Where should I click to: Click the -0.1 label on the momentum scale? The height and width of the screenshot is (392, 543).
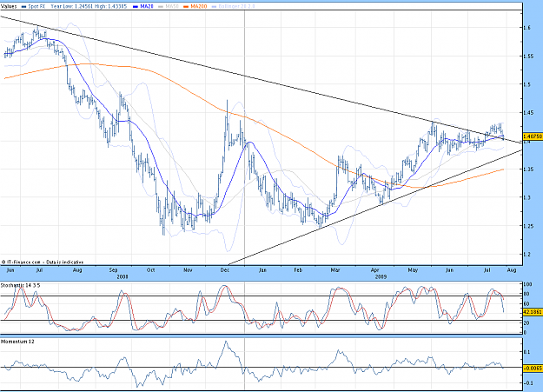[x=526, y=383]
